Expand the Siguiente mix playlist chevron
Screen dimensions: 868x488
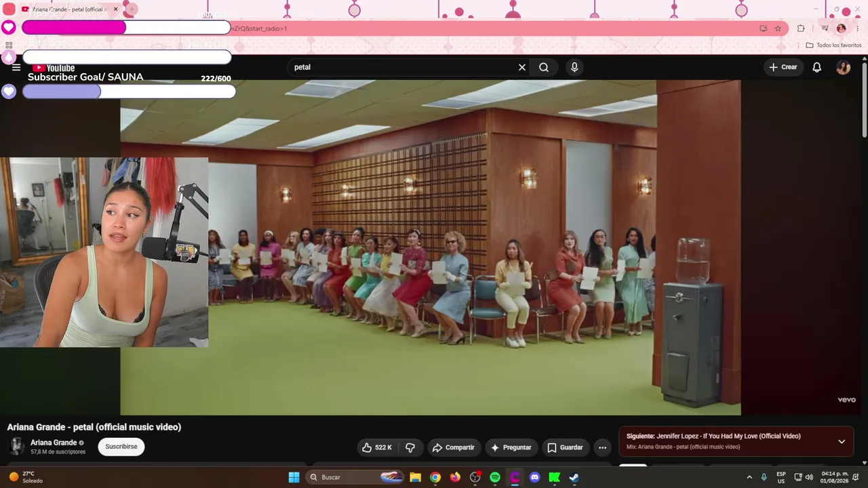842,441
